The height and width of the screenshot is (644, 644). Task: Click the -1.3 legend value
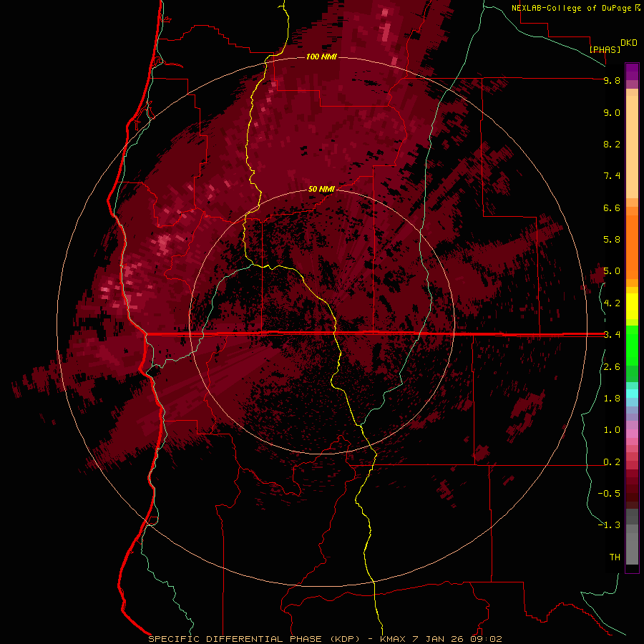point(609,525)
